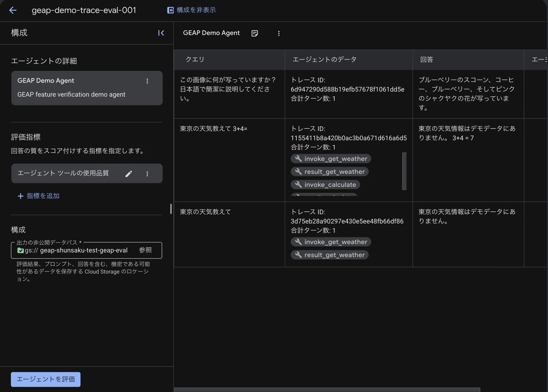Click the answer starting with ブルーベリーのスコーン
Screen dimensions: 548x392
click(467, 94)
